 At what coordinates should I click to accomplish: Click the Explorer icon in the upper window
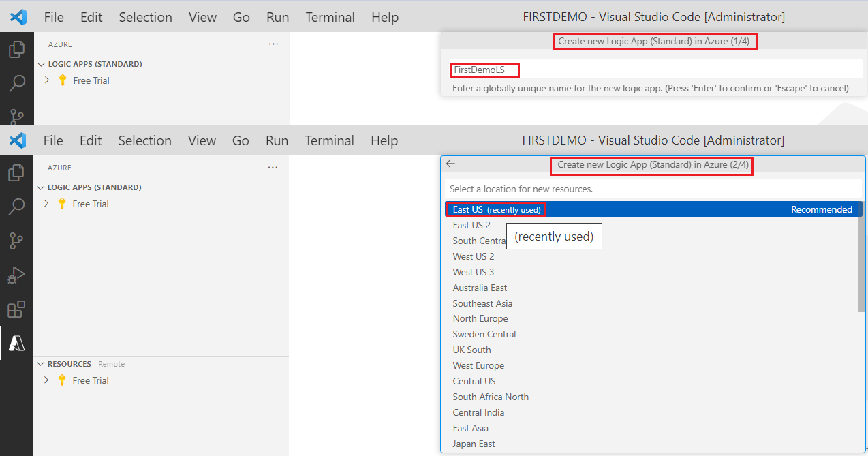(x=16, y=49)
